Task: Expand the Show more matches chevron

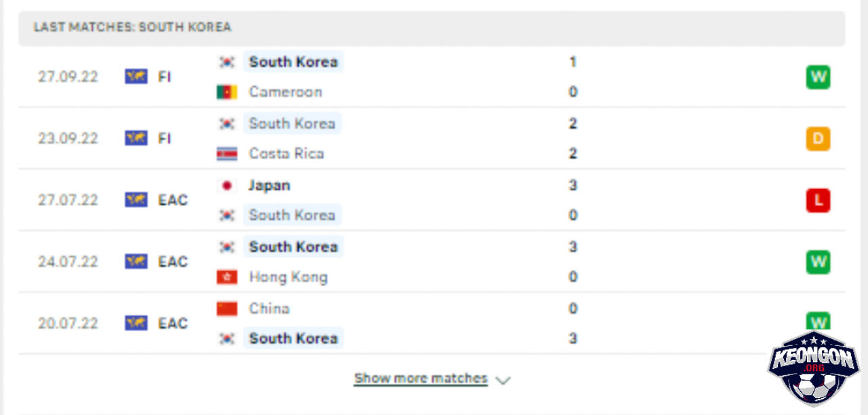Action: (502, 380)
